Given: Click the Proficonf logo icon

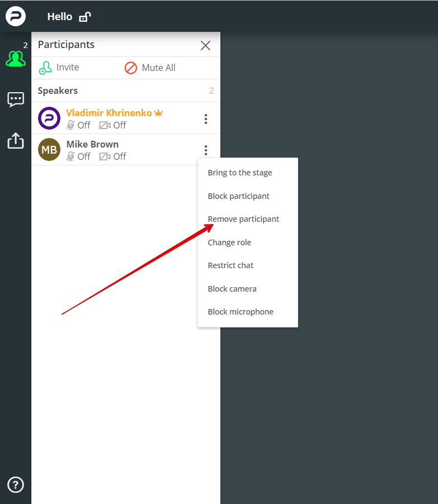Looking at the screenshot, I should 16,16.
